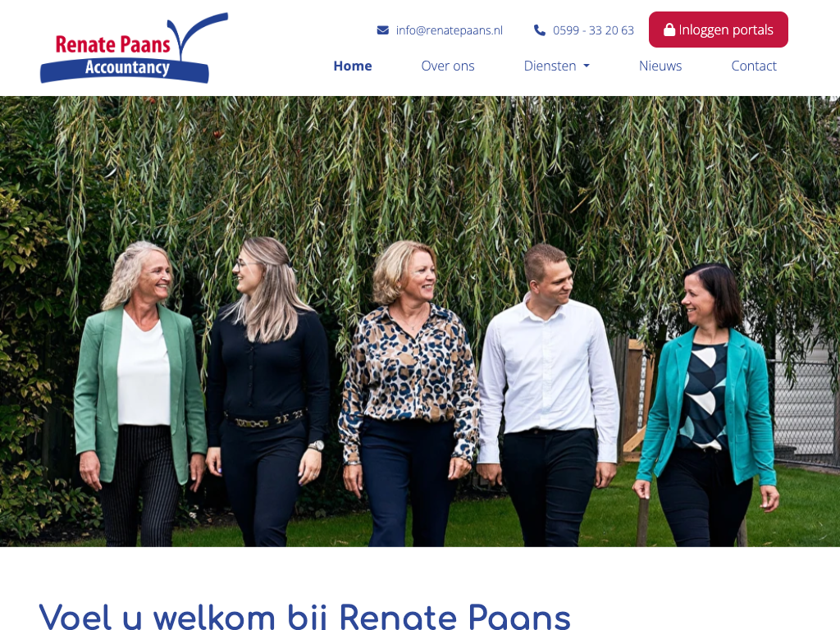840x630 pixels.
Task: Click the phone handset icon
Action: (x=540, y=30)
